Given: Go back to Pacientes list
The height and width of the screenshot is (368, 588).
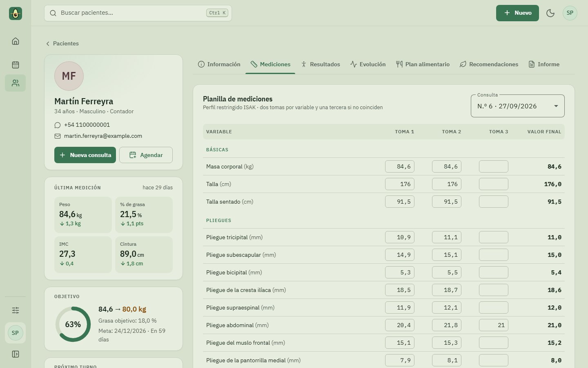Looking at the screenshot, I should coord(62,43).
